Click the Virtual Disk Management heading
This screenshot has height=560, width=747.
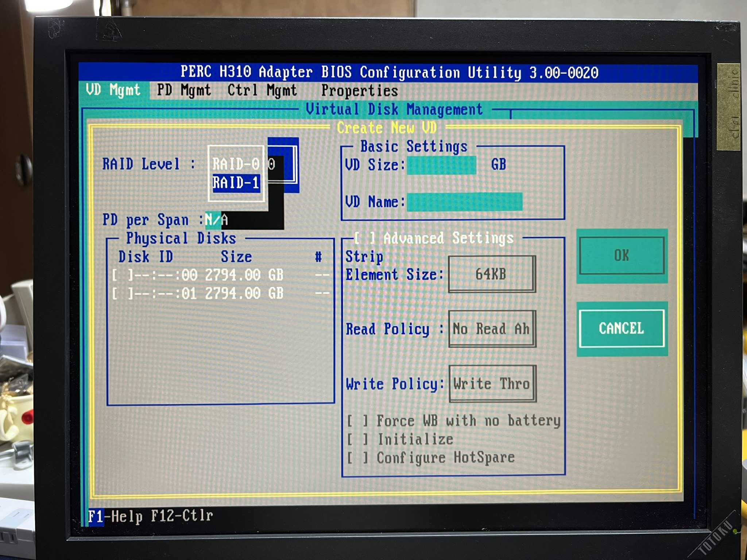pos(394,109)
